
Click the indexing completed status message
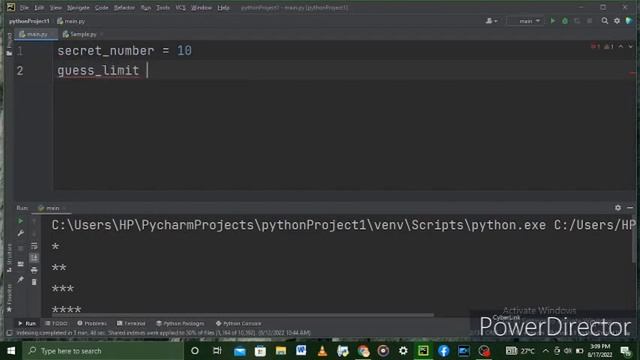(x=163, y=333)
